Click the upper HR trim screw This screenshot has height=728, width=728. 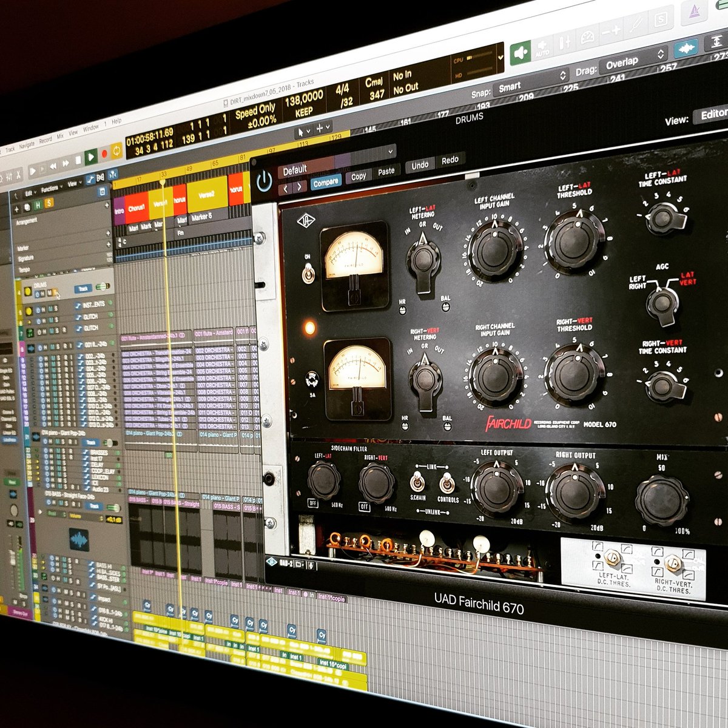click(x=403, y=311)
